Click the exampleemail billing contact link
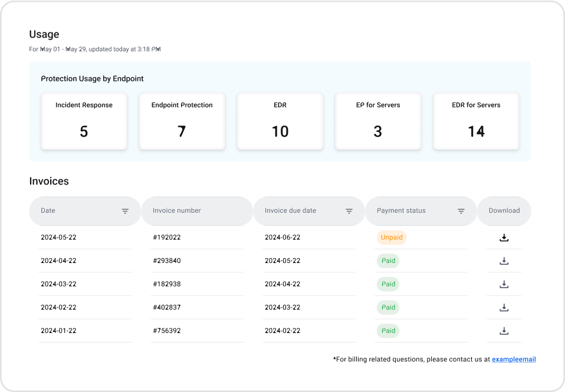The image size is (565, 392). [x=514, y=359]
